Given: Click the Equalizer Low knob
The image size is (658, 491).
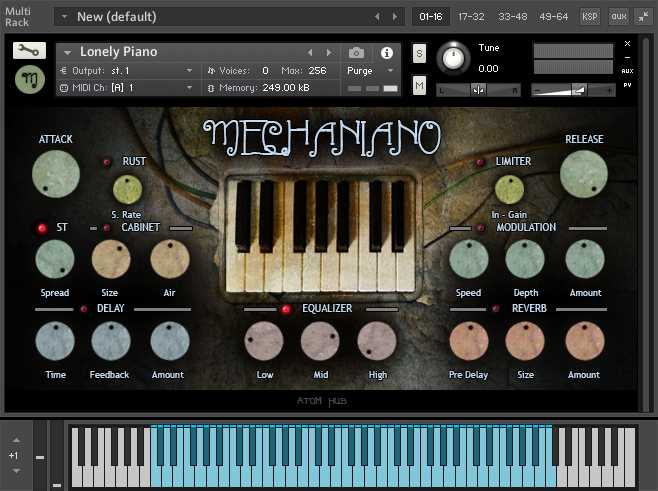Looking at the screenshot, I should point(264,341).
